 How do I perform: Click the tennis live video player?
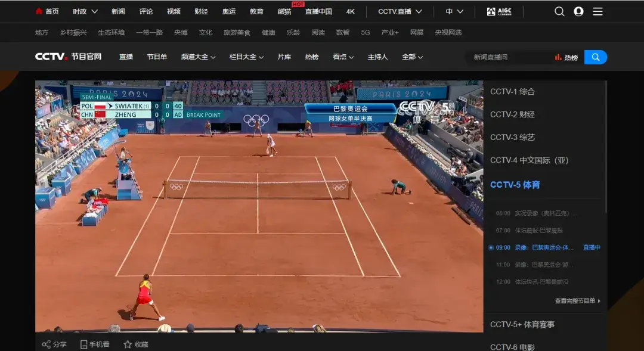259,206
